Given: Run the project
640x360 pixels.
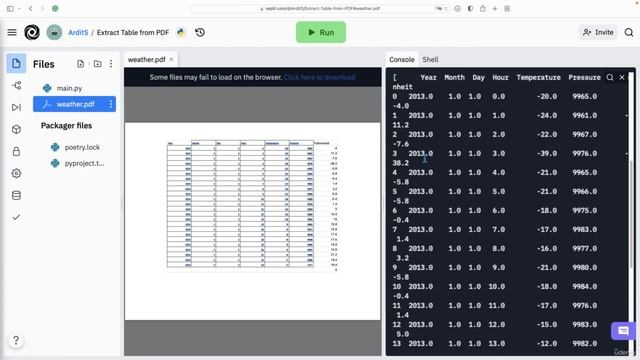Looking at the screenshot, I should (321, 32).
